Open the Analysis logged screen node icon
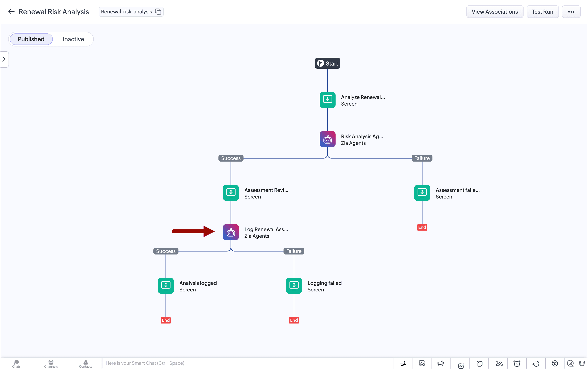The image size is (588, 369). tap(166, 286)
